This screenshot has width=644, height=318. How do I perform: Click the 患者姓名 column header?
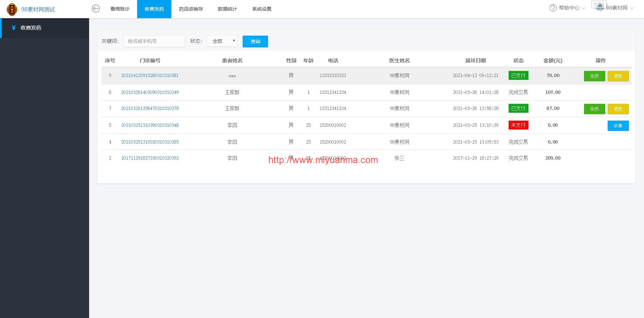pos(232,61)
